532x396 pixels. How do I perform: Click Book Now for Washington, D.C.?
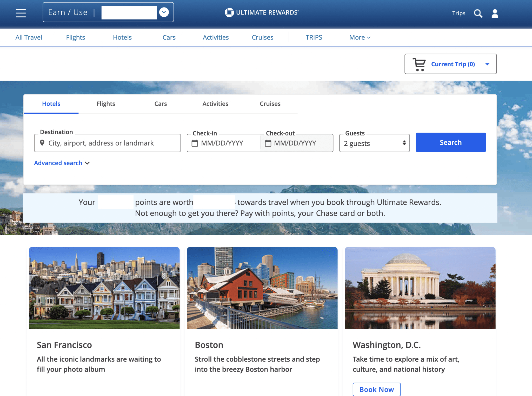(376, 389)
